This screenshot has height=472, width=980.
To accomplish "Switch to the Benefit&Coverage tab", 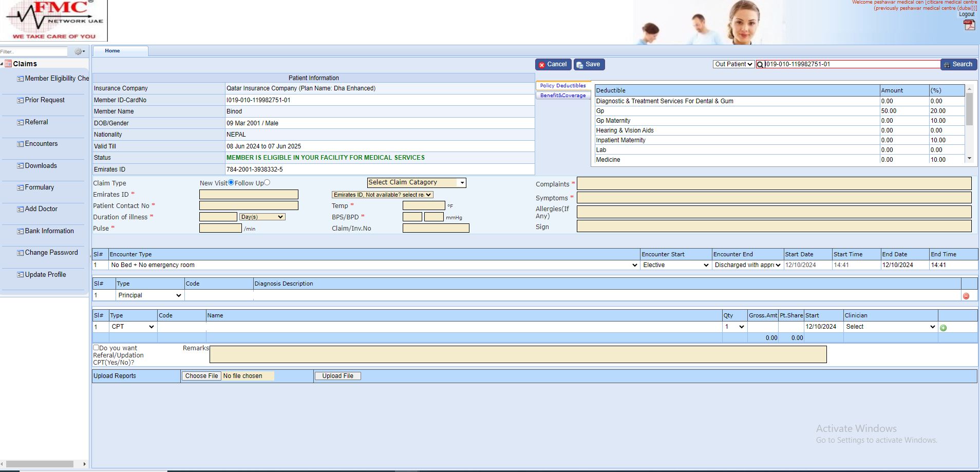I will 563,96.
